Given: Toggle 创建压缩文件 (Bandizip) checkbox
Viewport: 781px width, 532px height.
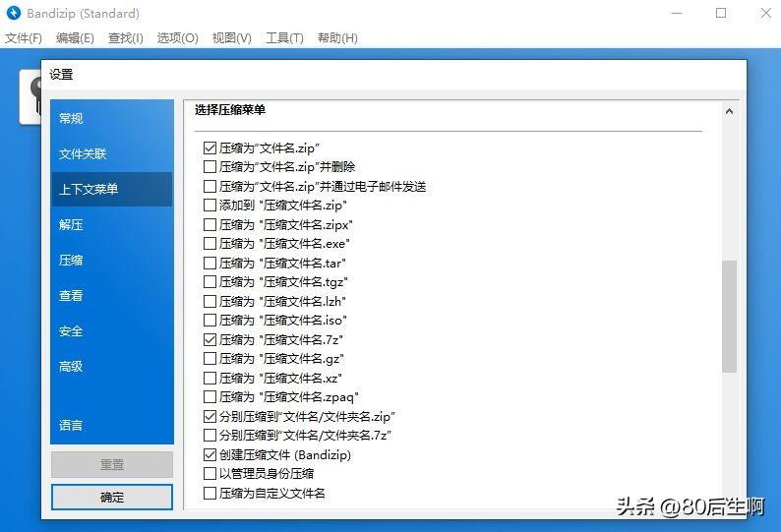Looking at the screenshot, I should pyautogui.click(x=210, y=454).
